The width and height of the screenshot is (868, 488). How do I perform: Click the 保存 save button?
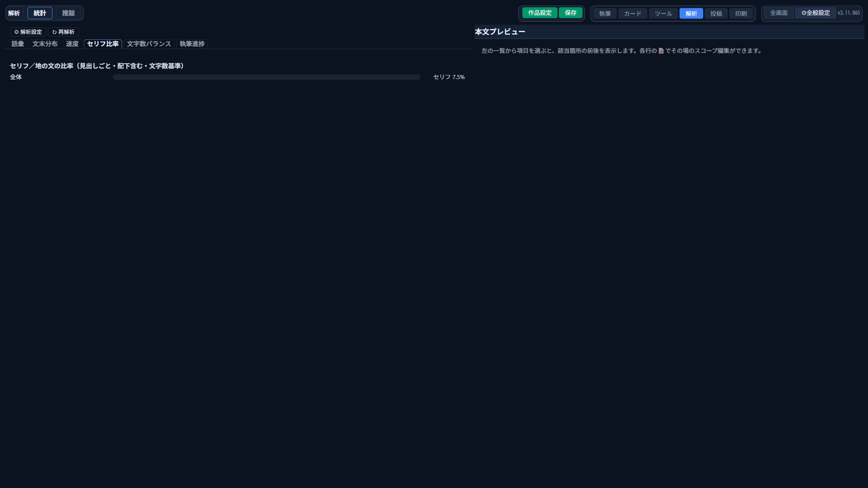click(x=571, y=13)
